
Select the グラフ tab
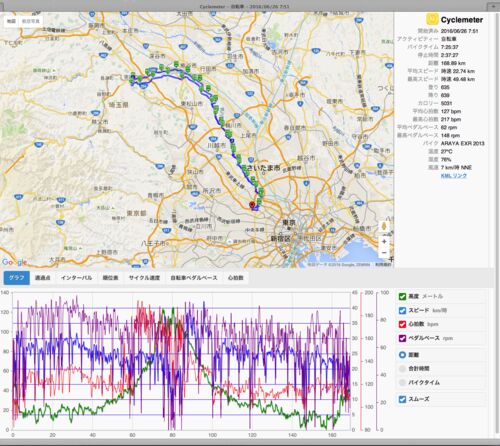click(17, 278)
